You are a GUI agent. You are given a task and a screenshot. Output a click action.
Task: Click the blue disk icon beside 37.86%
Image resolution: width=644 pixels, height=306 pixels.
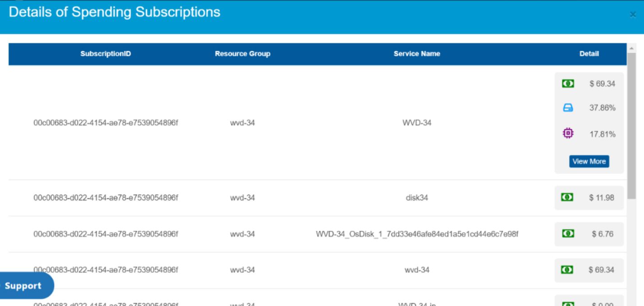(568, 108)
